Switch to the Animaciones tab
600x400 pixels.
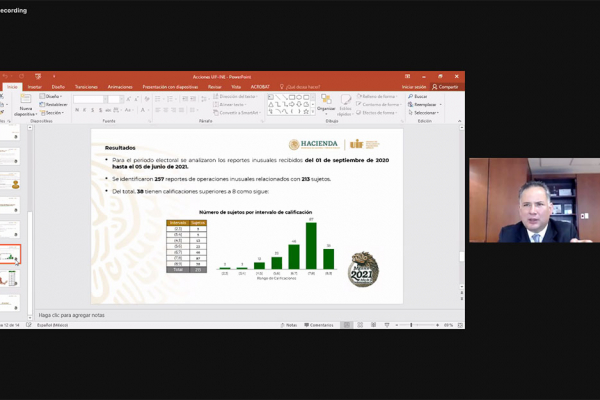pyautogui.click(x=120, y=87)
